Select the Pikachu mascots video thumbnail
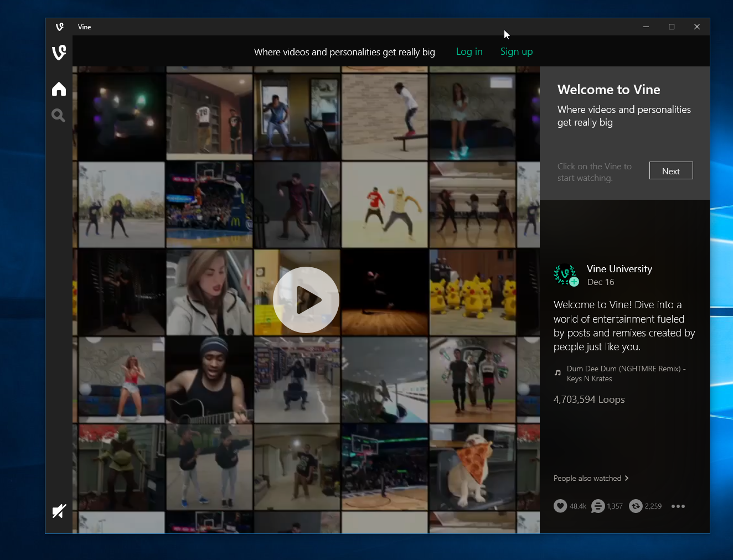Viewport: 733px width, 560px height. [473, 292]
